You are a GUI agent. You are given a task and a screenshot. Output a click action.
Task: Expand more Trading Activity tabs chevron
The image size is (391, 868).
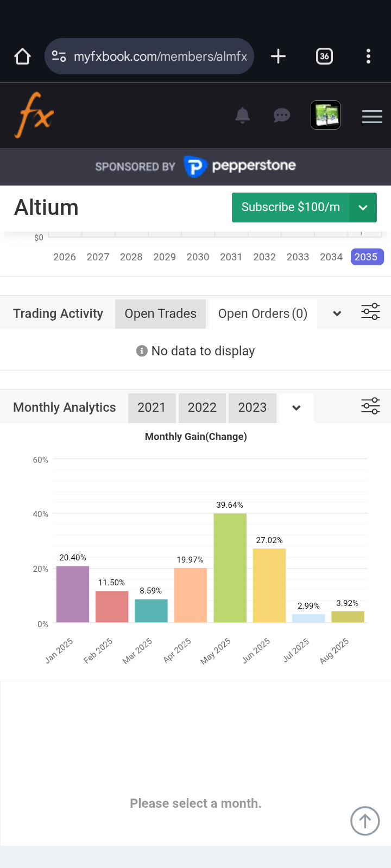pos(337,314)
